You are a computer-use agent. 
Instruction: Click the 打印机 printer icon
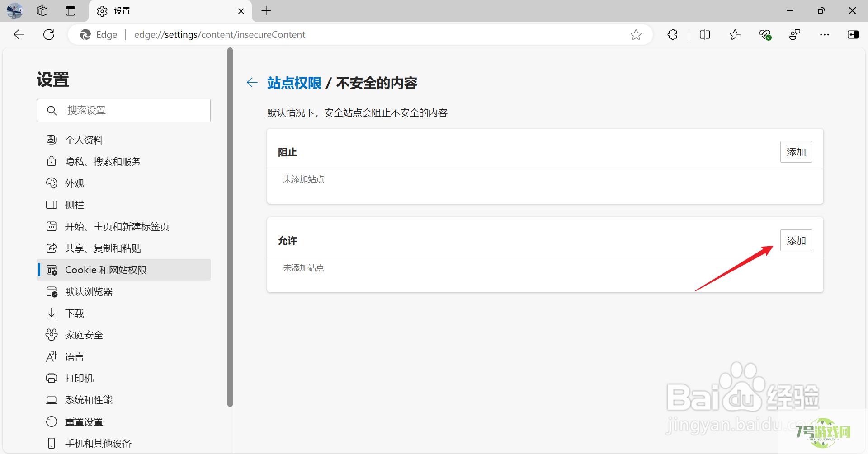tap(52, 378)
